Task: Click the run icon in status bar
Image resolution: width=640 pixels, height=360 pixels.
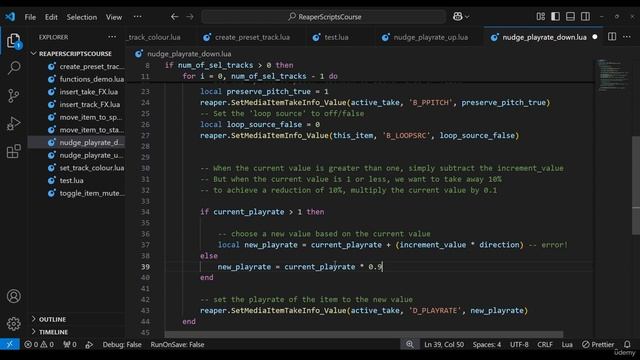Action: (x=89, y=344)
